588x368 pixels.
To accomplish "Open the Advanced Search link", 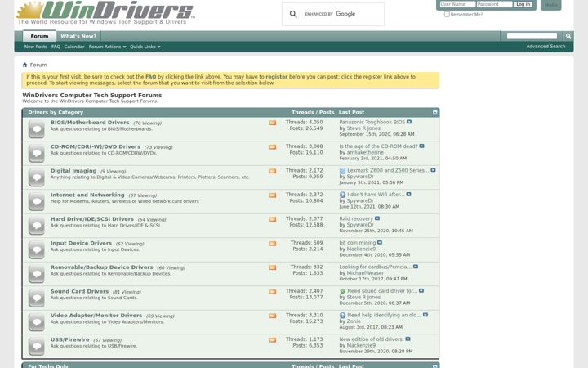I will tap(546, 46).
